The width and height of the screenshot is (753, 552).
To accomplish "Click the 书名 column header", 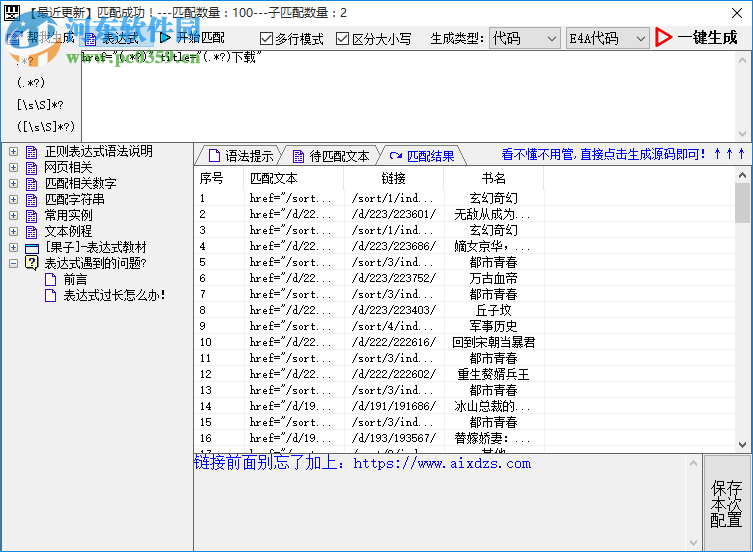I will (x=494, y=178).
